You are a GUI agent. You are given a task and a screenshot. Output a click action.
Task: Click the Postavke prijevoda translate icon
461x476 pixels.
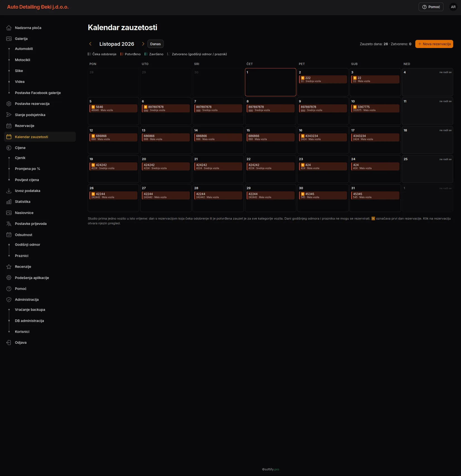(x=9, y=224)
